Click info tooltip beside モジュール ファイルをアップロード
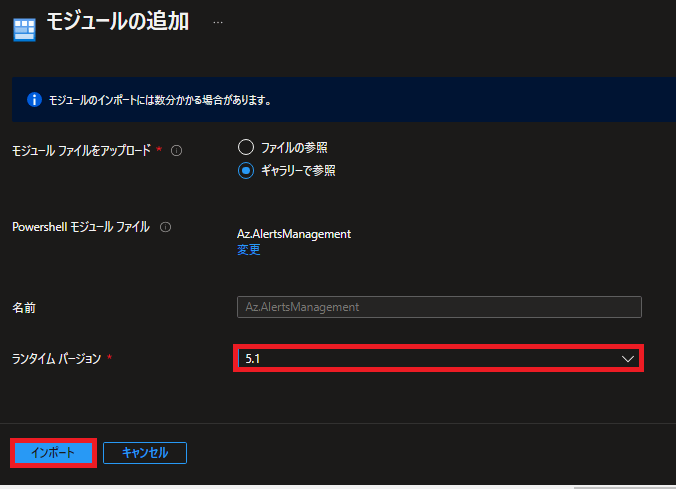This screenshot has width=676, height=489. coord(176,150)
